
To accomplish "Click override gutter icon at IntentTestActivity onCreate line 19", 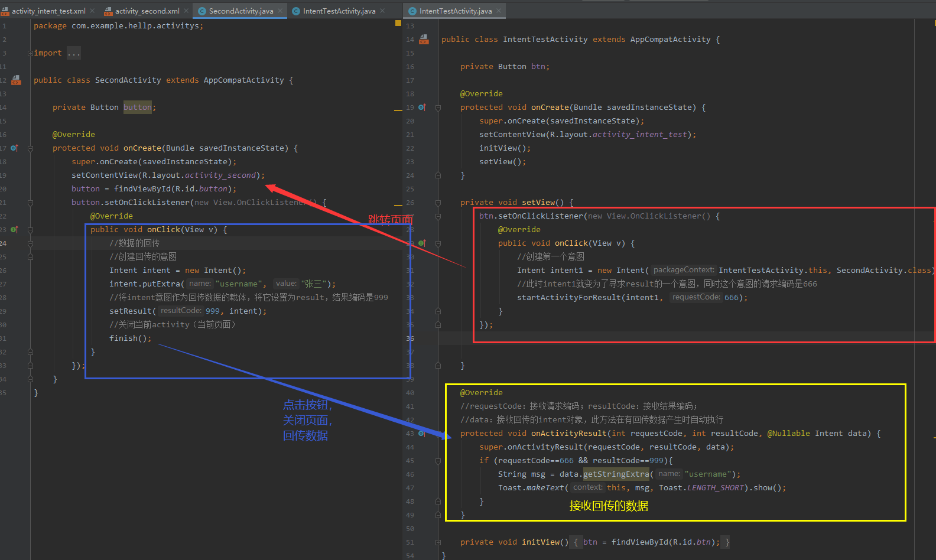I will 422,107.
